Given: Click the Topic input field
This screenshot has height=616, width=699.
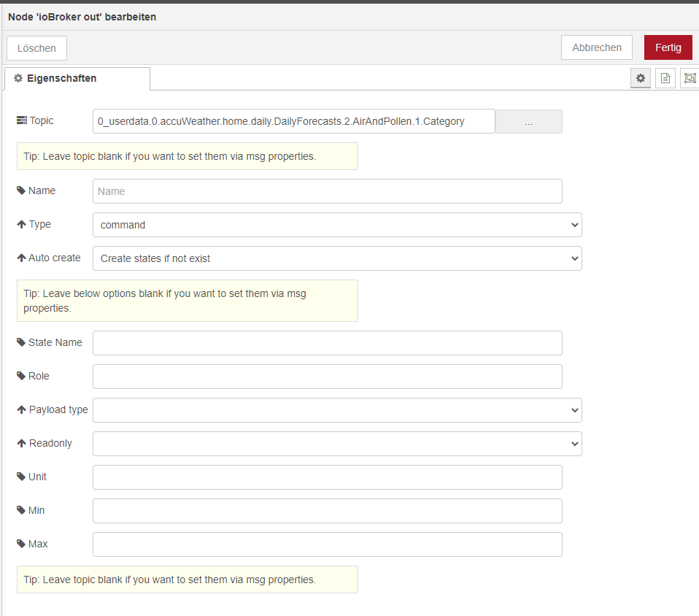Looking at the screenshot, I should (x=294, y=121).
